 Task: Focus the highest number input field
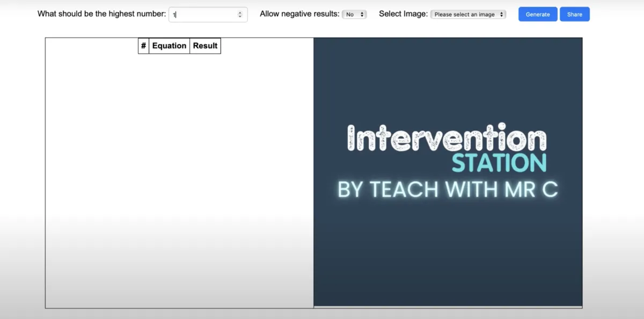(208, 15)
